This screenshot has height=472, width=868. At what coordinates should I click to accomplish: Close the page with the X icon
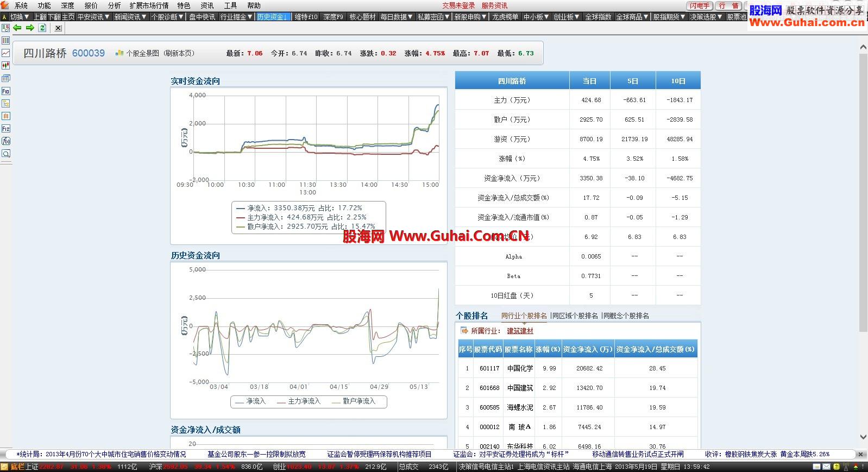58,28
